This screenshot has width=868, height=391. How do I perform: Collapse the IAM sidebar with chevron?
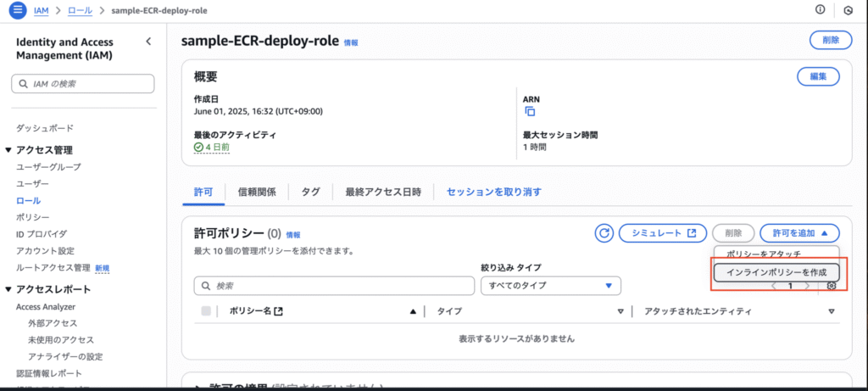pos(147,41)
